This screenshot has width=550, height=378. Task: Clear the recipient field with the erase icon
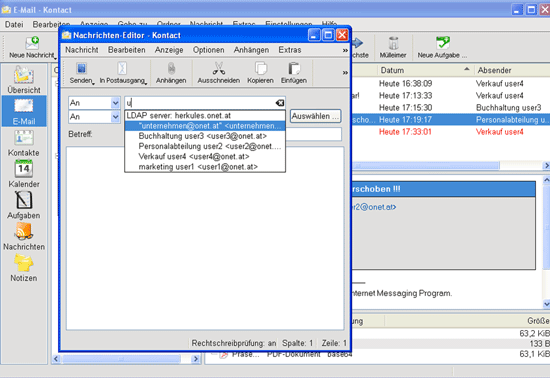pos(280,103)
